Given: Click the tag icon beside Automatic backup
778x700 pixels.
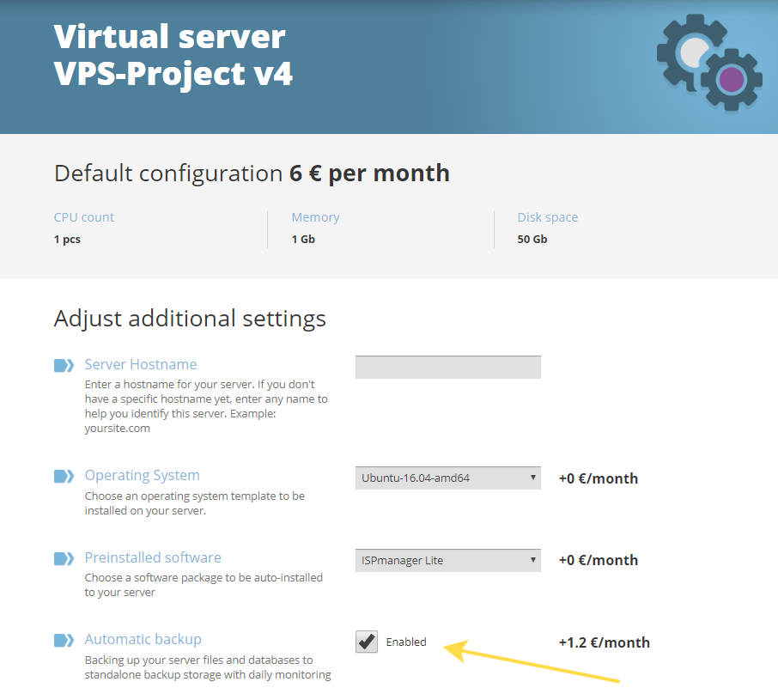Looking at the screenshot, I should 64,640.
